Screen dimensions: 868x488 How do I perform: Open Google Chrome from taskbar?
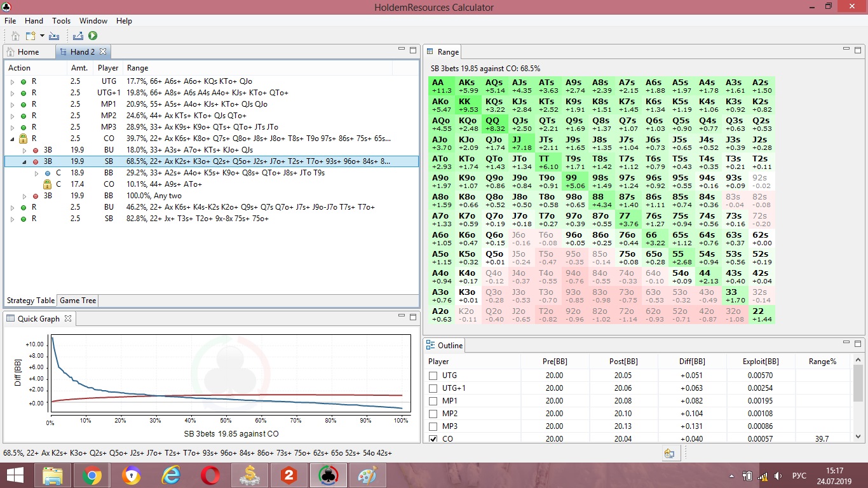[92, 475]
